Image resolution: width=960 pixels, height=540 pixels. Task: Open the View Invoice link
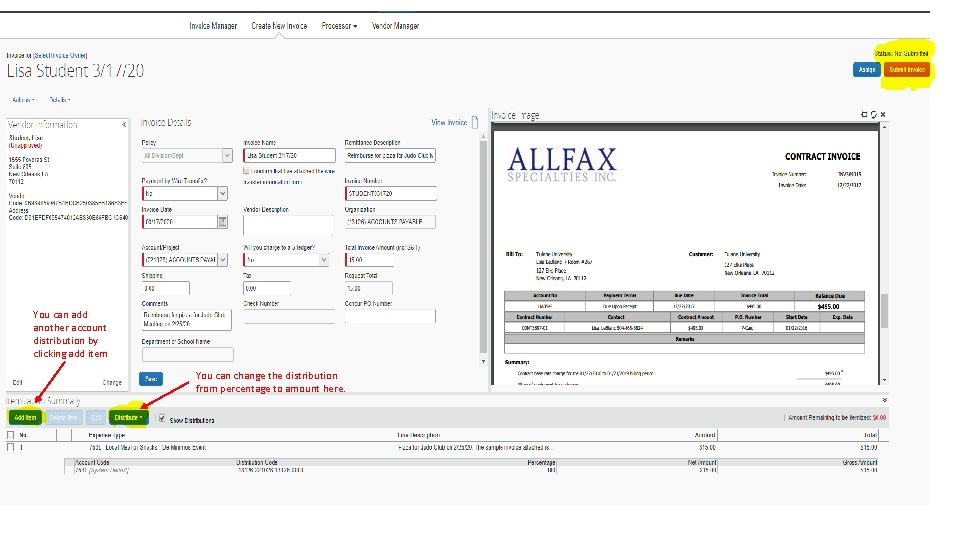pyautogui.click(x=449, y=122)
